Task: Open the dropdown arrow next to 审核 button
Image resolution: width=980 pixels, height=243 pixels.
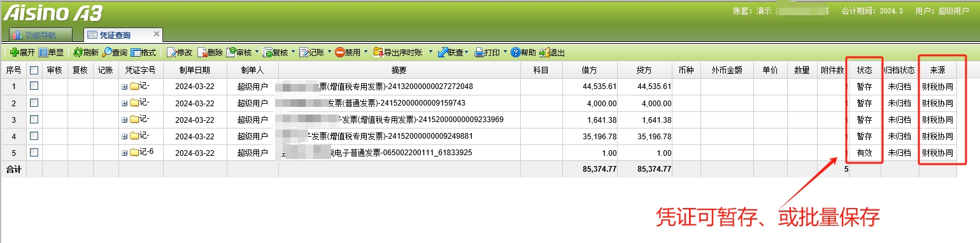Action: [257, 52]
